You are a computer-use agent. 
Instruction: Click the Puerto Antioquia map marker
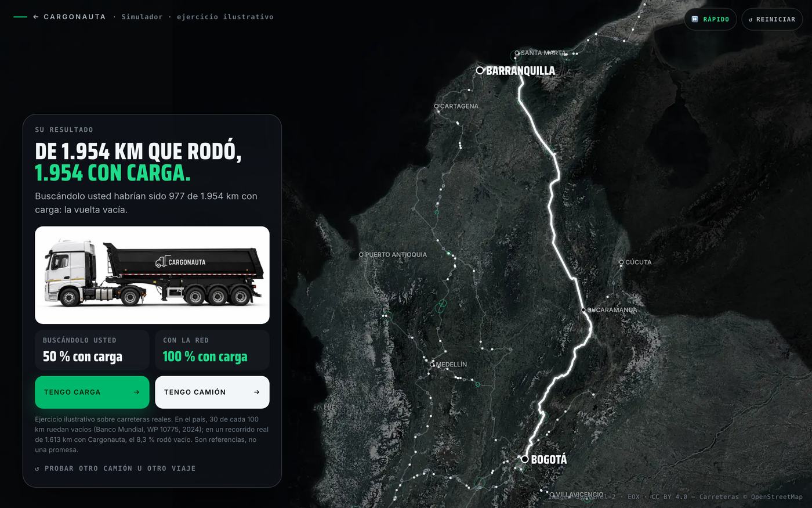pos(361,255)
